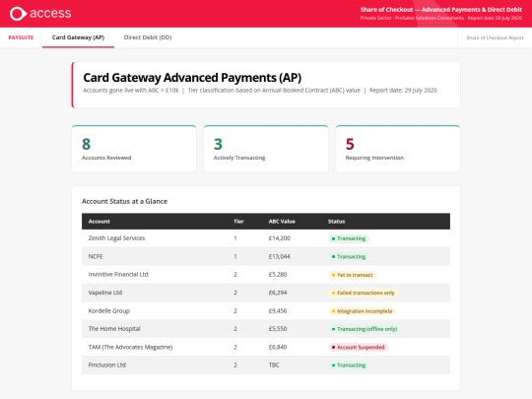Click the £9,456 ABC value
Viewport: 532px width, 399px height.
click(278, 310)
